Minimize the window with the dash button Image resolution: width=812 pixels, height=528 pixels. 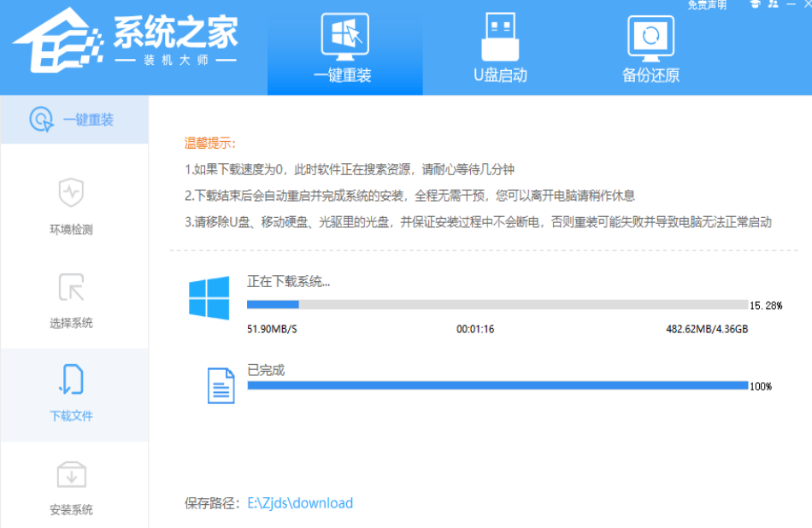791,4
